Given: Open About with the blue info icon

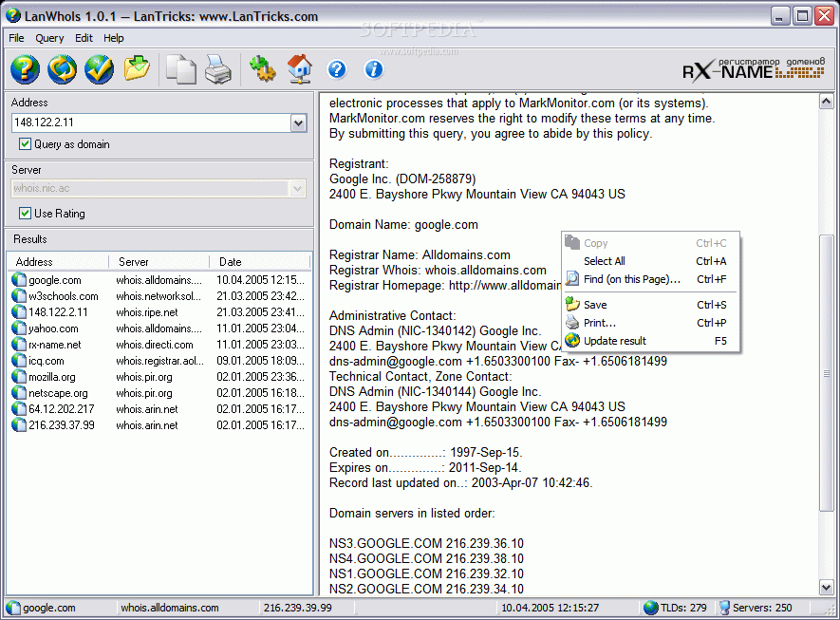Looking at the screenshot, I should pos(374,69).
